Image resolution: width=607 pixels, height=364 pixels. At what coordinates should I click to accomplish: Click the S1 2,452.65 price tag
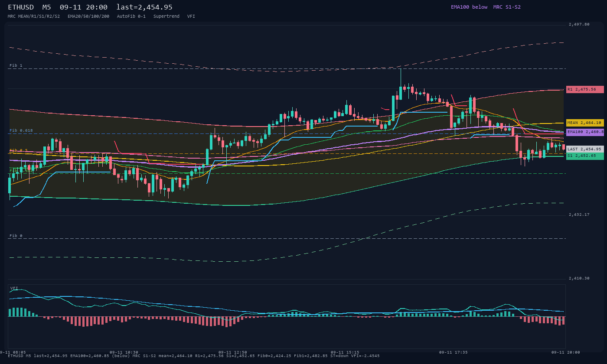coord(585,156)
